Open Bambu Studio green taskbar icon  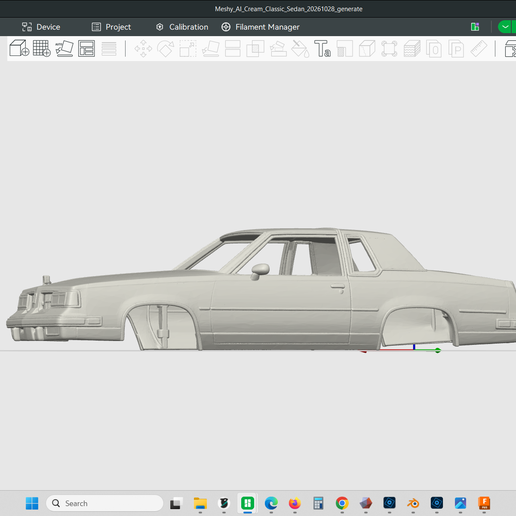[247, 503]
